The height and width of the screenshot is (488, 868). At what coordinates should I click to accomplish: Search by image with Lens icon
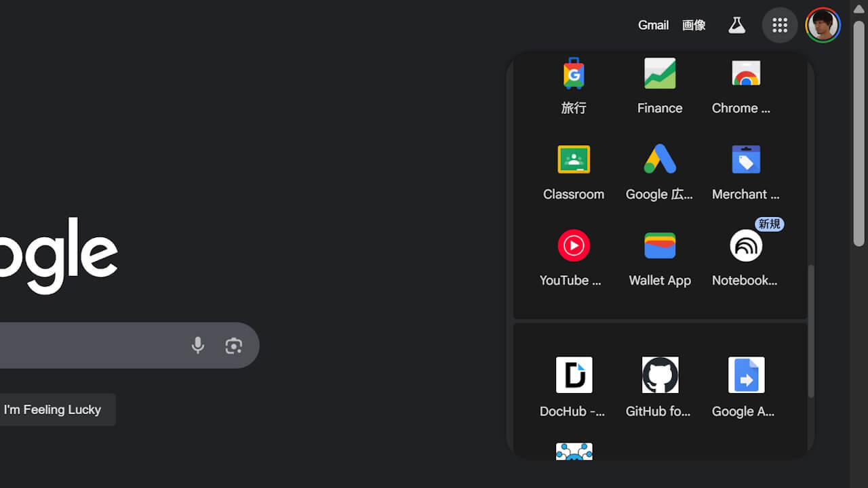[234, 346]
